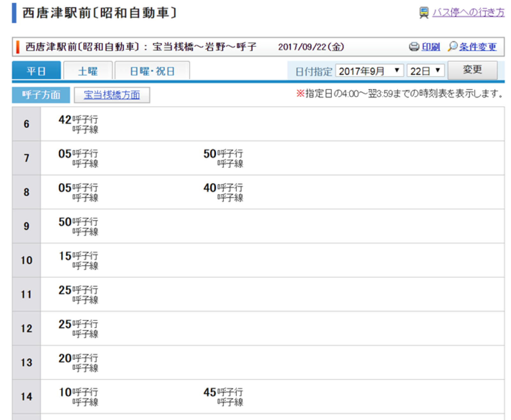511x420 pixels.
Task: Click the 6:42 呼子行 departure
Action: 78,124
